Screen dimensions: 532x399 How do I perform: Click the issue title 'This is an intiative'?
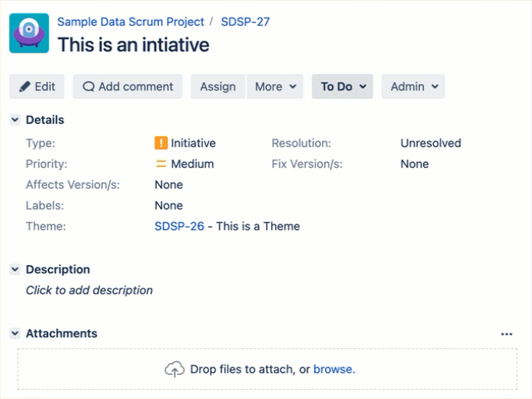[x=133, y=45]
